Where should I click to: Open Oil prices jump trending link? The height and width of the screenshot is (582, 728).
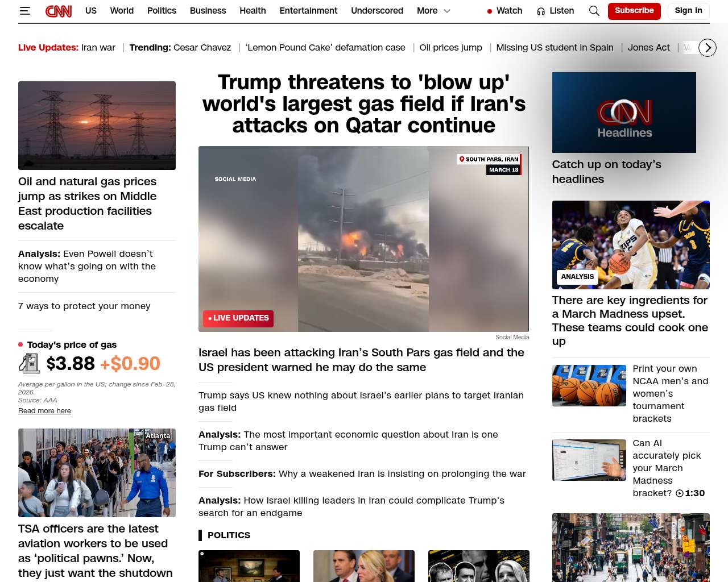coord(450,48)
